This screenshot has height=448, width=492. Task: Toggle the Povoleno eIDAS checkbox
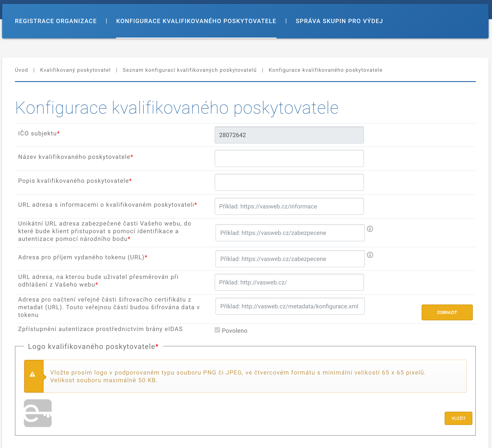tap(217, 330)
